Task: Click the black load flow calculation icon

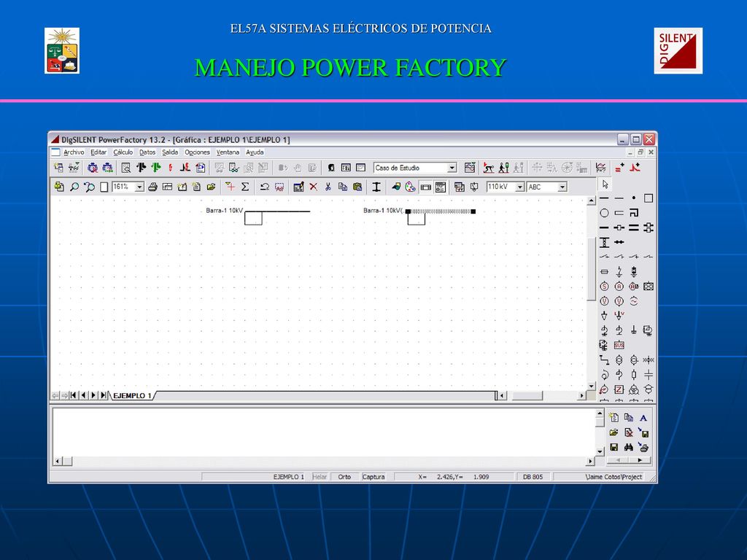Action: tap(141, 168)
